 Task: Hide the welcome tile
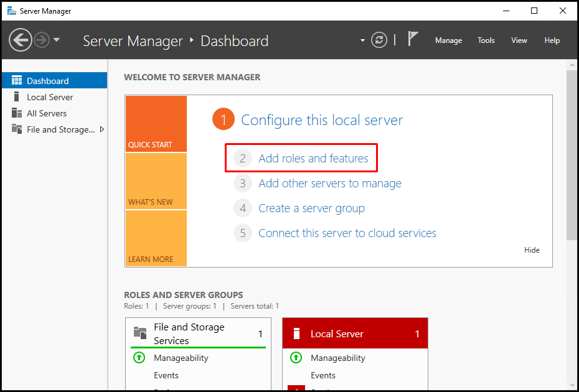pos(532,250)
